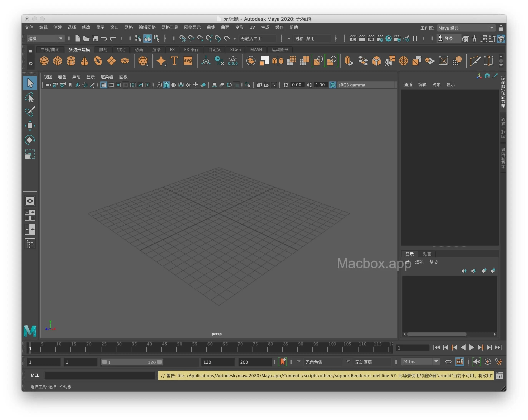The image size is (528, 420).
Task: Click the polygon sphere shelf icon
Action: [x=44, y=61]
